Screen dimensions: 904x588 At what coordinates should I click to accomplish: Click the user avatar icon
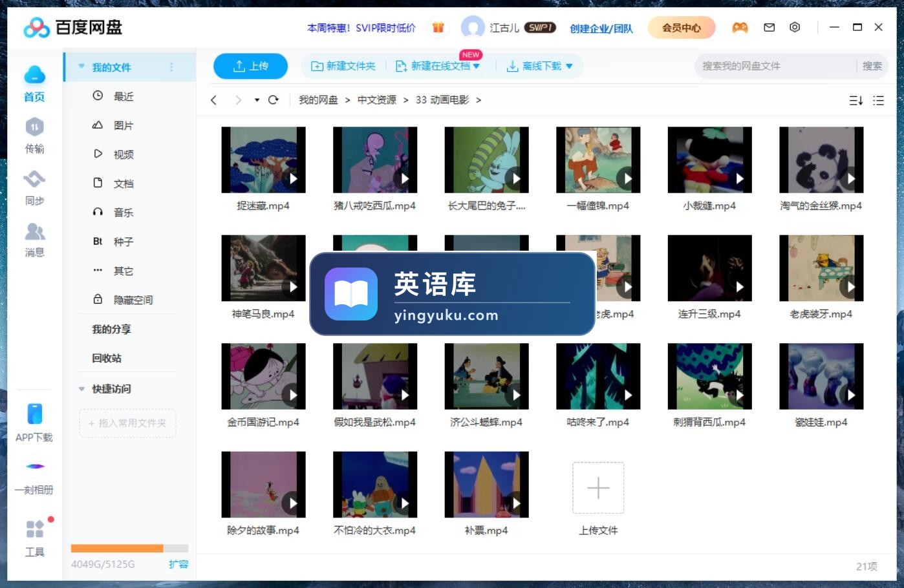(473, 27)
